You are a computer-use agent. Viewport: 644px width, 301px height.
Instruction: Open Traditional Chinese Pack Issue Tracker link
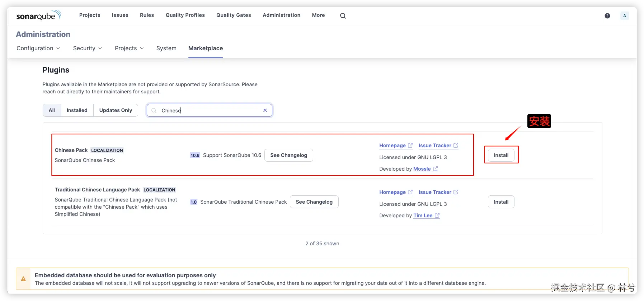tap(438, 192)
